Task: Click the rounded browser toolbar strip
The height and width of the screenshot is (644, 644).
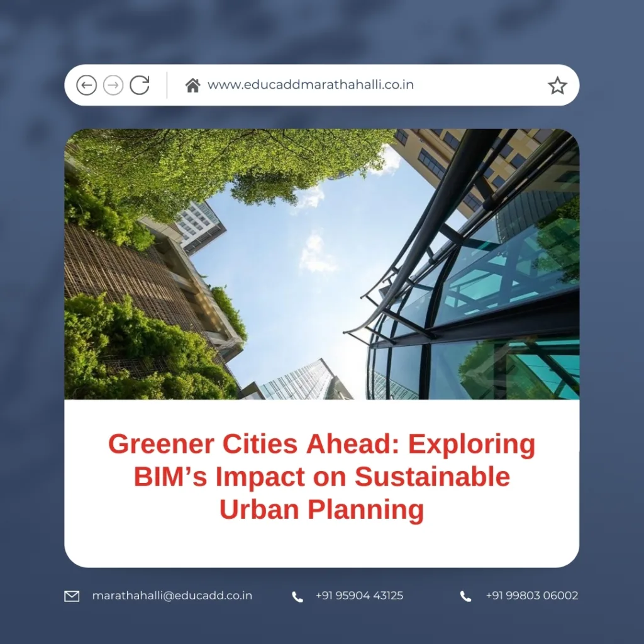Action: click(x=321, y=85)
